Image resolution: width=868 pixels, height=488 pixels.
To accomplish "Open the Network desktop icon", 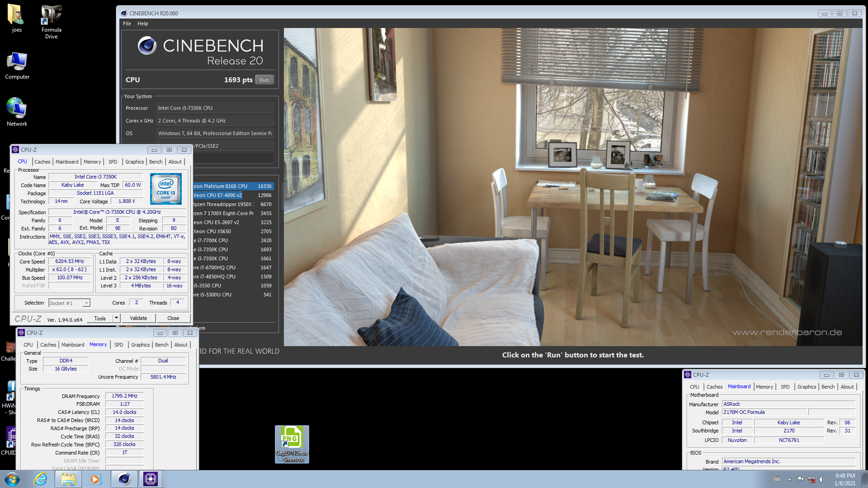I will click(17, 112).
